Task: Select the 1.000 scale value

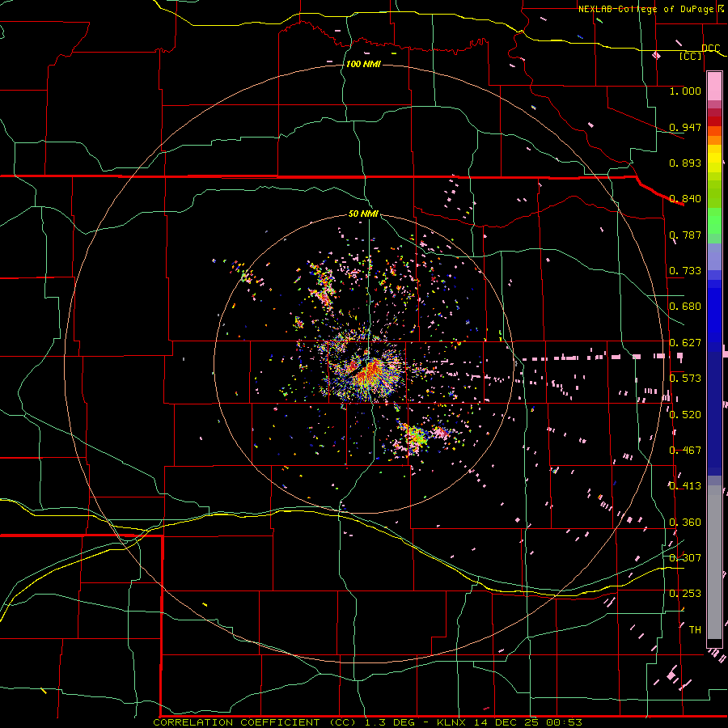Action: pos(685,91)
